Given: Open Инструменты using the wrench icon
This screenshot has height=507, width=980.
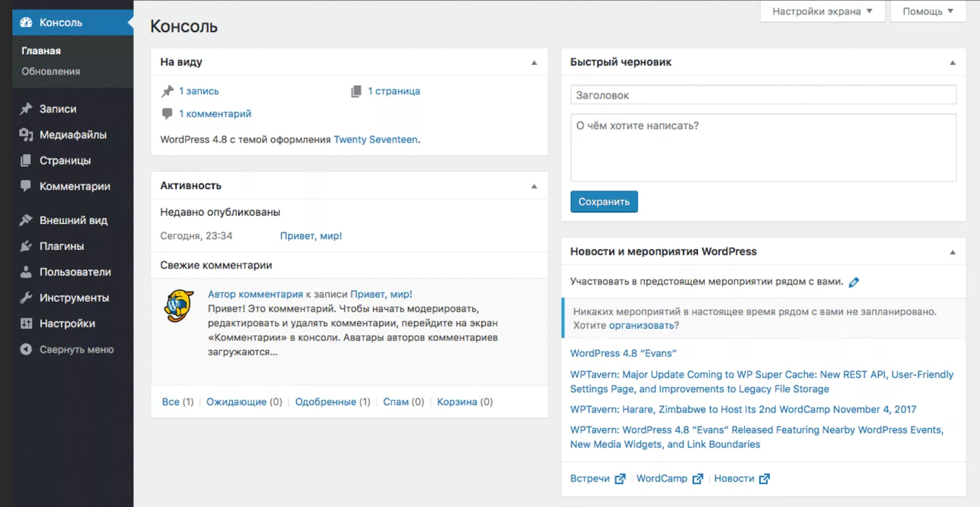Looking at the screenshot, I should tap(26, 298).
